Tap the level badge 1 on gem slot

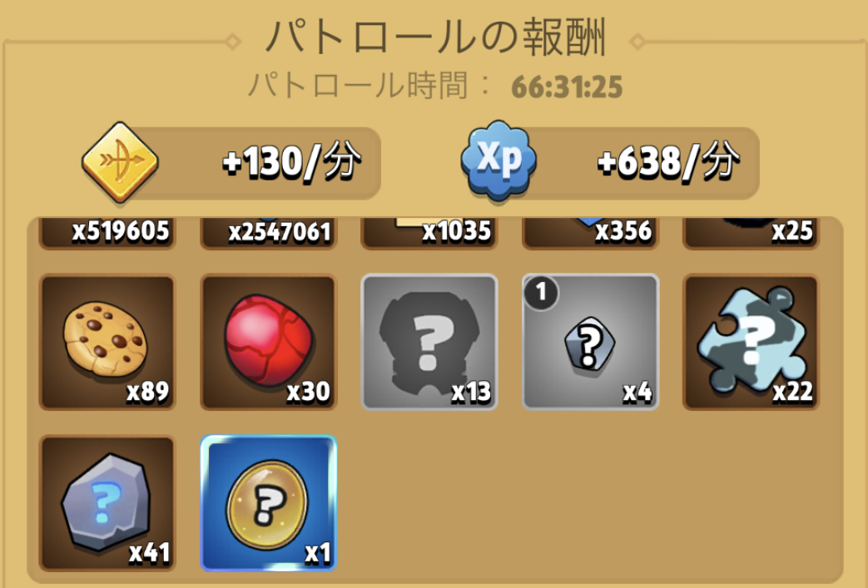(x=542, y=292)
